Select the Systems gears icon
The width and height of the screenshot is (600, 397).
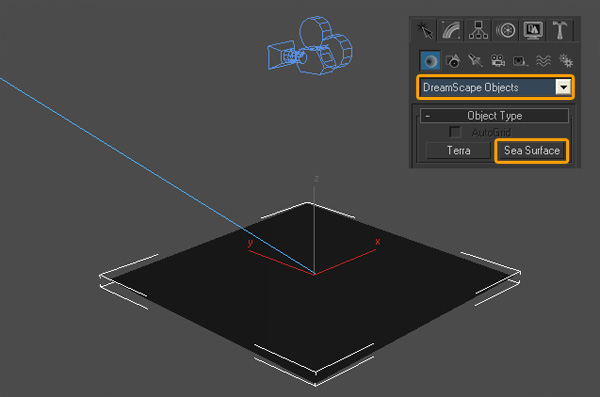pyautogui.click(x=566, y=61)
